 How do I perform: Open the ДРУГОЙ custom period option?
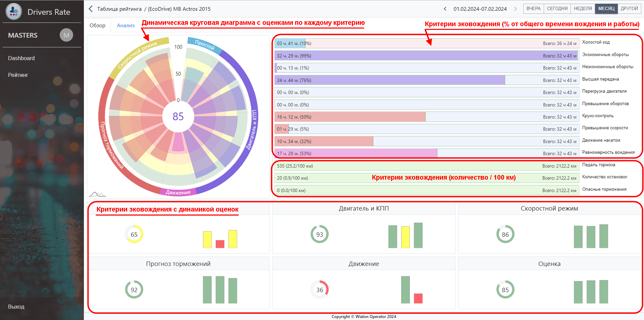629,9
